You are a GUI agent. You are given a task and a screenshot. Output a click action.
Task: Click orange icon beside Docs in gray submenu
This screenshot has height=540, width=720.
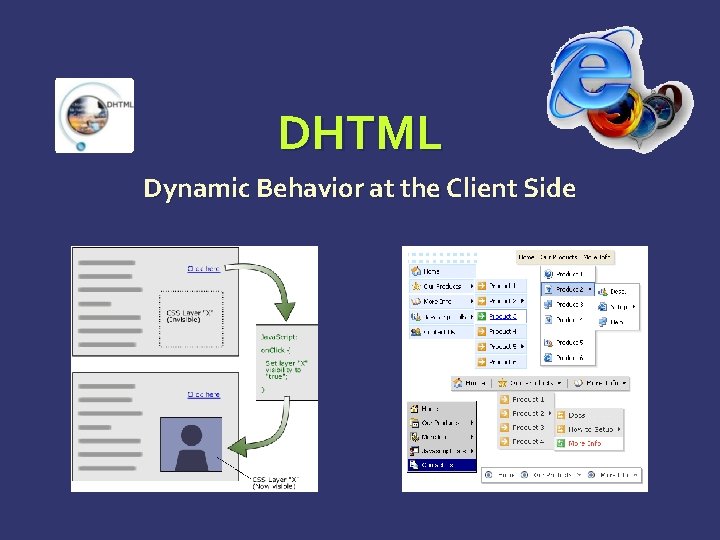coord(561,415)
